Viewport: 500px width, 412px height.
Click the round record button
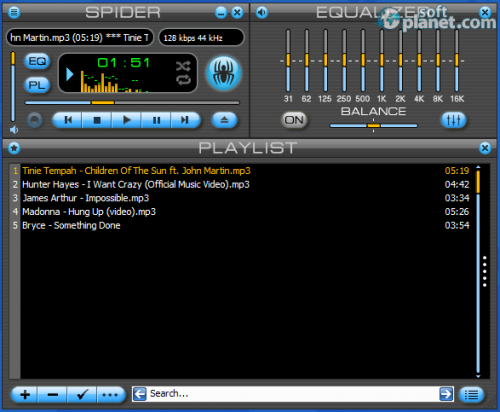(35, 120)
